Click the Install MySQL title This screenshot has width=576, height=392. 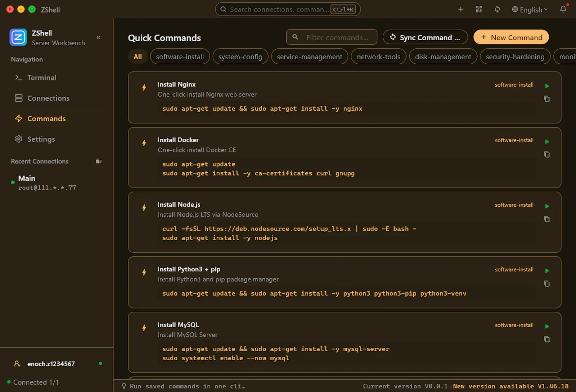[x=178, y=325]
